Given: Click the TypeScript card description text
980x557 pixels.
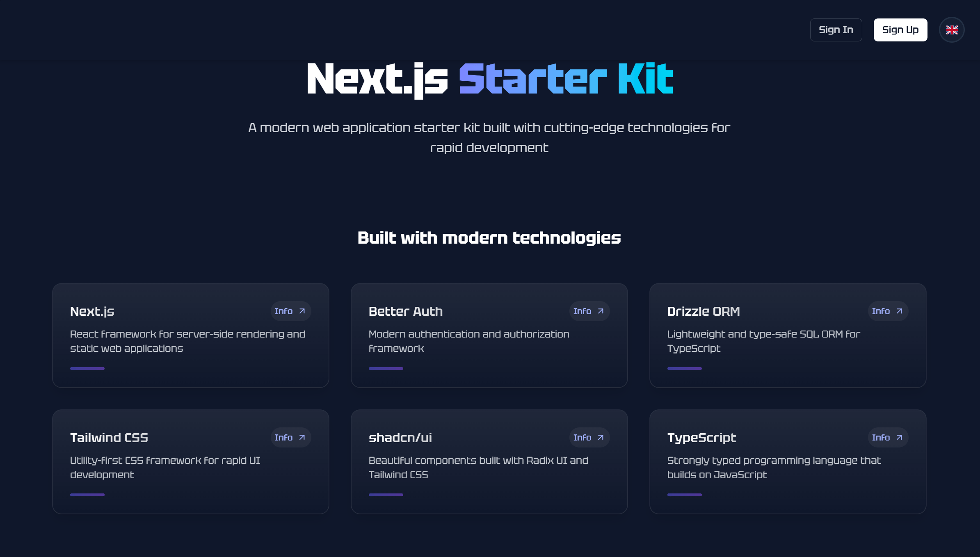Looking at the screenshot, I should click(774, 468).
